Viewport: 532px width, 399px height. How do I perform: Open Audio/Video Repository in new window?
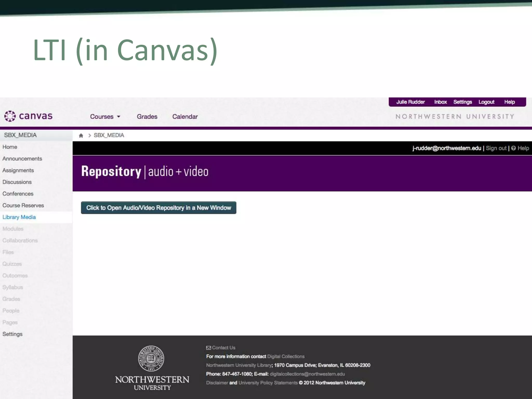point(158,208)
